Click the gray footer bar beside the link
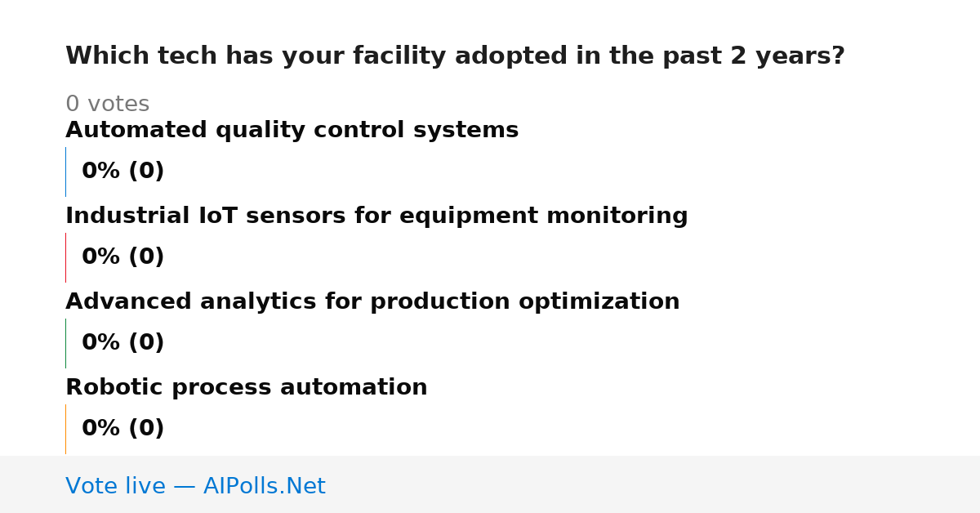 click(653, 484)
